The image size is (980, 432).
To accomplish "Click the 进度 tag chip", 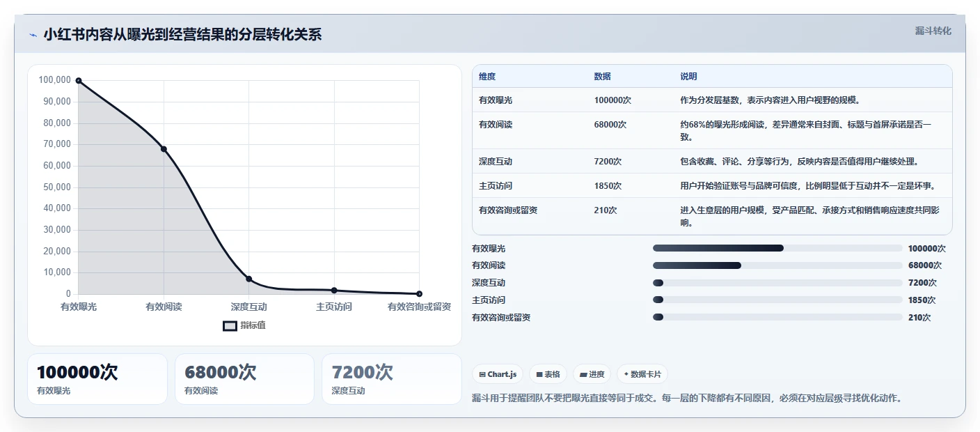I will [592, 374].
